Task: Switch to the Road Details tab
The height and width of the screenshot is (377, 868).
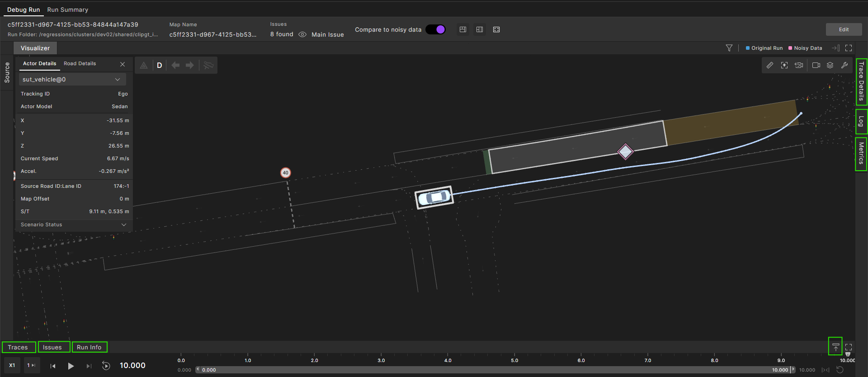Action: click(80, 63)
